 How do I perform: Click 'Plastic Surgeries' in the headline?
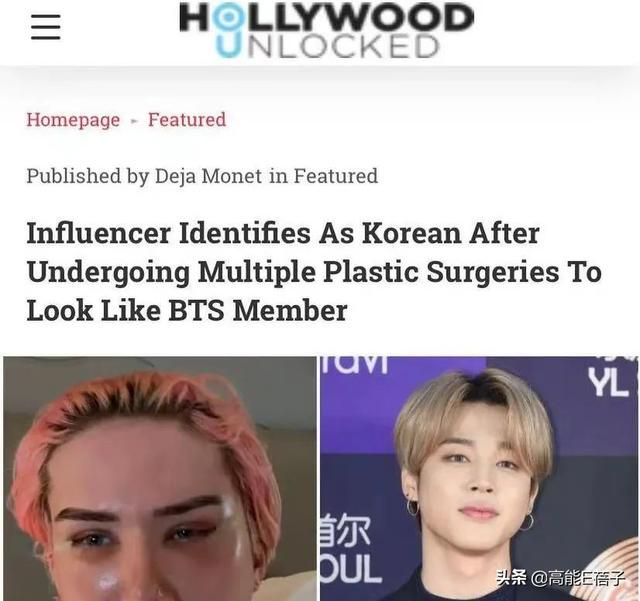(x=441, y=272)
